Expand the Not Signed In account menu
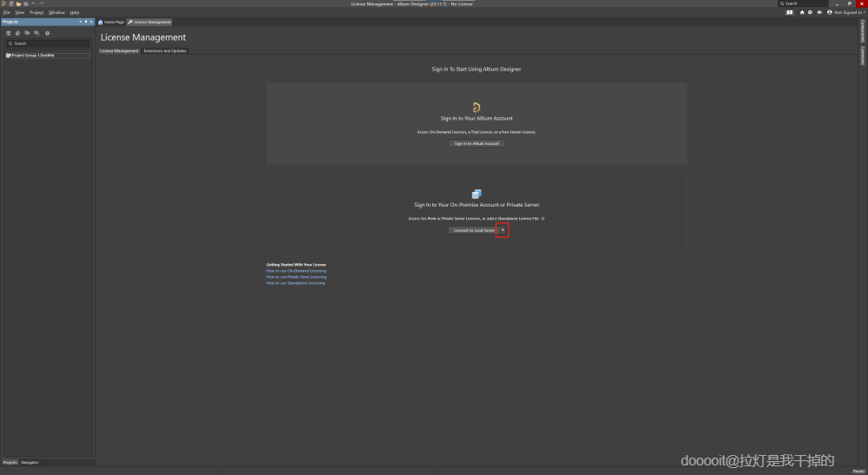Viewport: 868px width, 475px height. pos(847,12)
